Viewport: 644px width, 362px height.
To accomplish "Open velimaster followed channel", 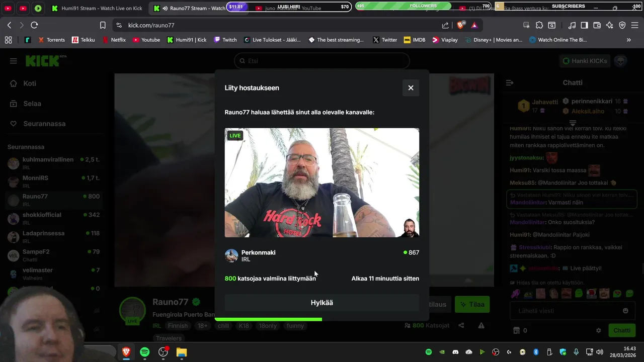I will pyautogui.click(x=53, y=274).
